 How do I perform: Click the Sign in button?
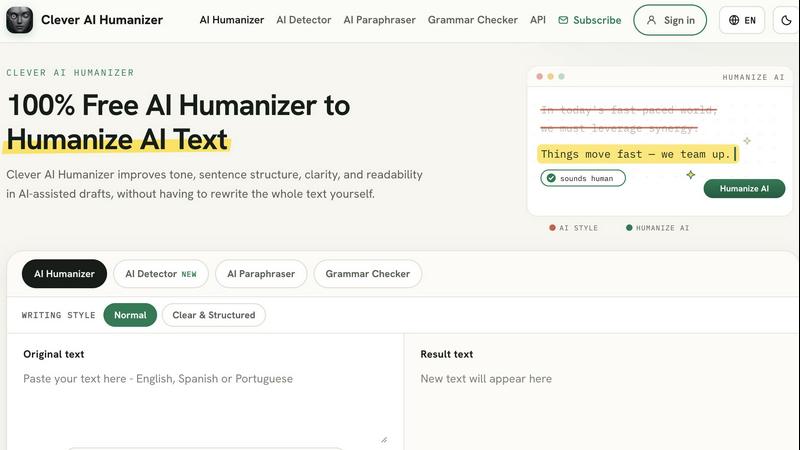click(670, 20)
